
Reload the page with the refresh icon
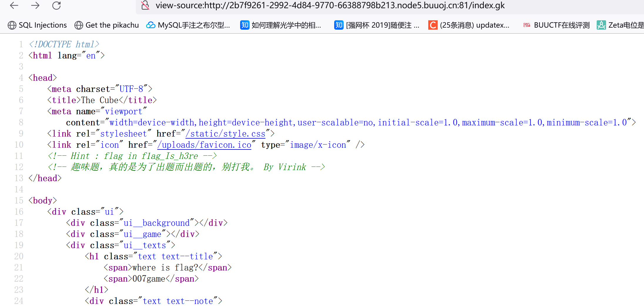(56, 5)
